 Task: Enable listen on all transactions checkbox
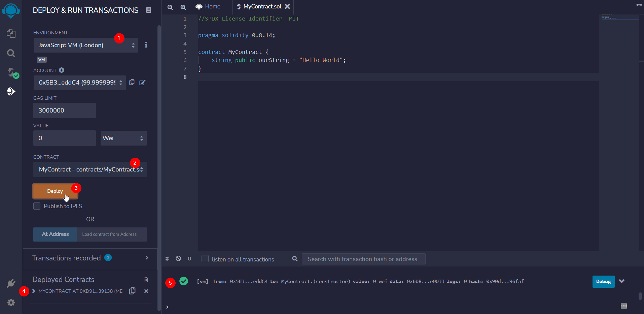pos(205,259)
